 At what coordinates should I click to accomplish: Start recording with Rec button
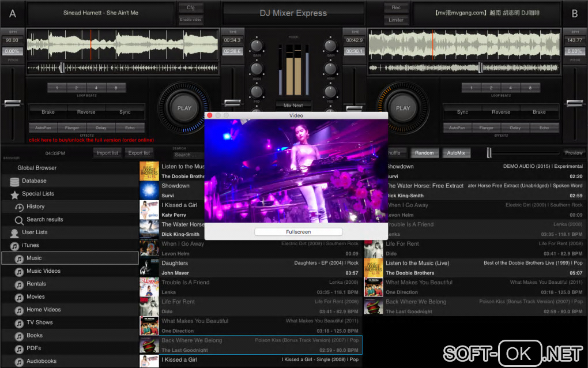click(396, 7)
